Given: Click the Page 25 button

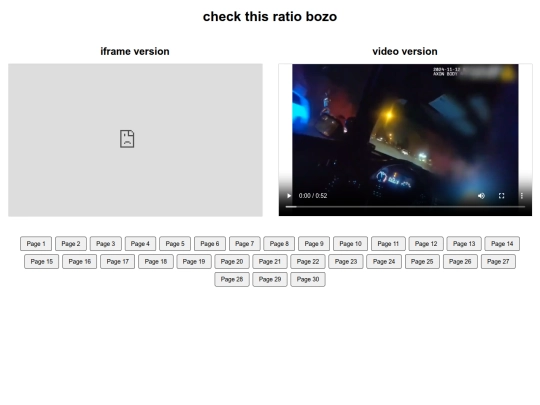Looking at the screenshot, I should tap(422, 262).
